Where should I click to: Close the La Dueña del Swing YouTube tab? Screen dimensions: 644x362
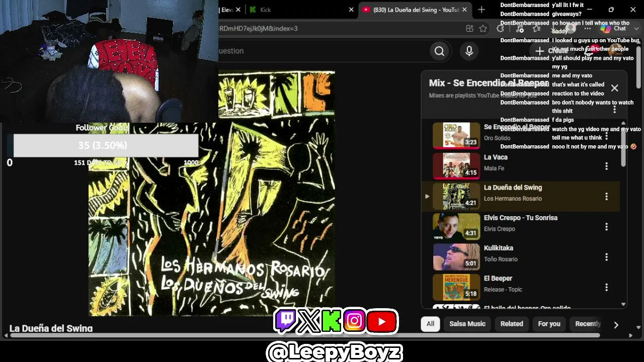[x=464, y=10]
